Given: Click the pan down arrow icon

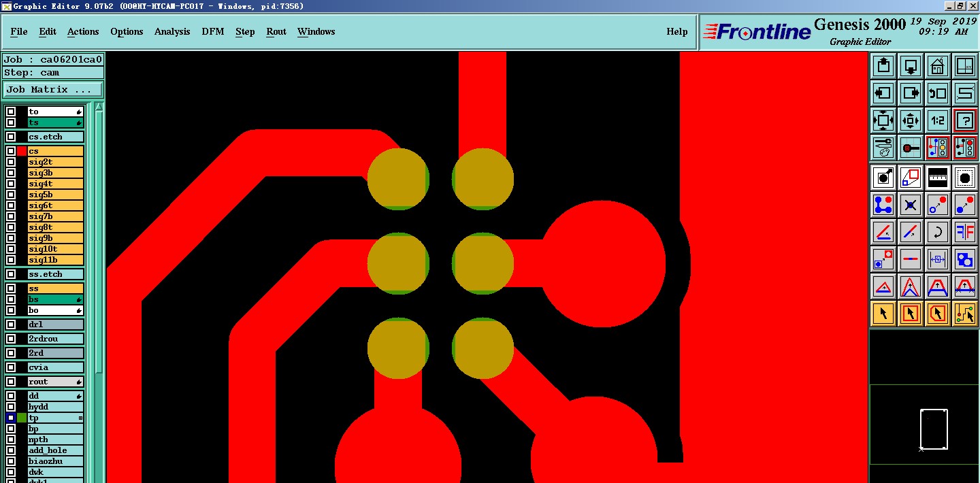Looking at the screenshot, I should (911, 66).
